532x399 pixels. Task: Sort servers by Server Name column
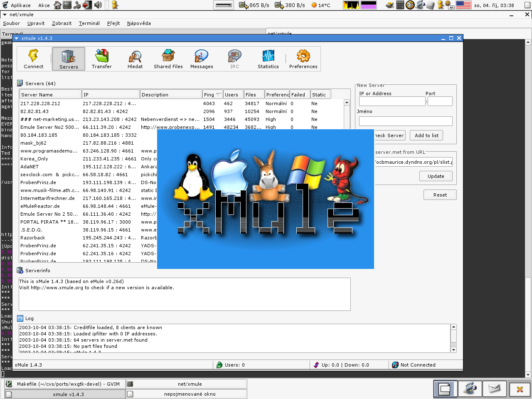pos(50,95)
